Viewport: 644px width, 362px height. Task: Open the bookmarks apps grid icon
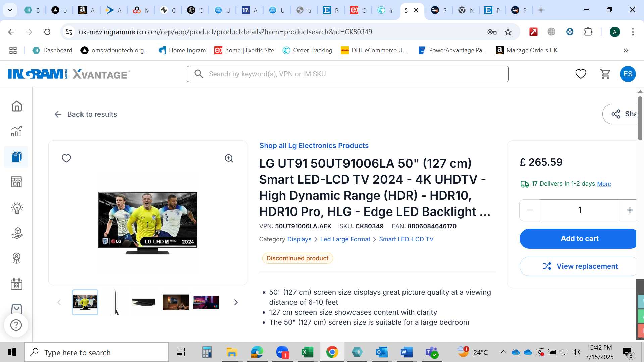[13, 50]
